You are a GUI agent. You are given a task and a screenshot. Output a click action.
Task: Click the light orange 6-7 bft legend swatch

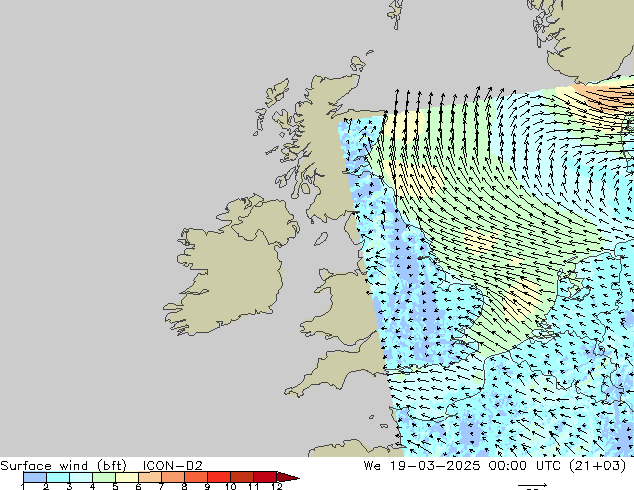(x=150, y=477)
